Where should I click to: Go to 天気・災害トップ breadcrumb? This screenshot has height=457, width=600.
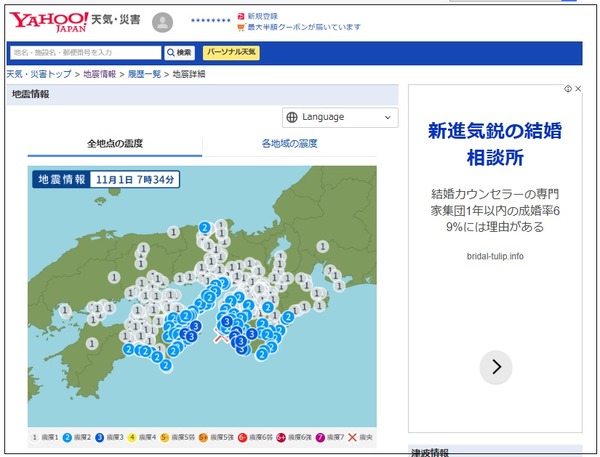tap(39, 74)
